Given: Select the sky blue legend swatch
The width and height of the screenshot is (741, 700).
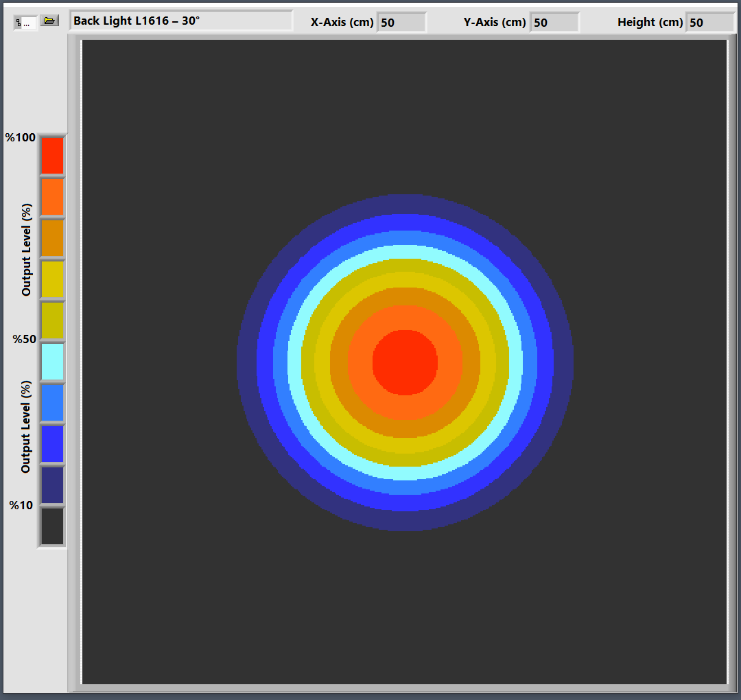Looking at the screenshot, I should (x=52, y=403).
